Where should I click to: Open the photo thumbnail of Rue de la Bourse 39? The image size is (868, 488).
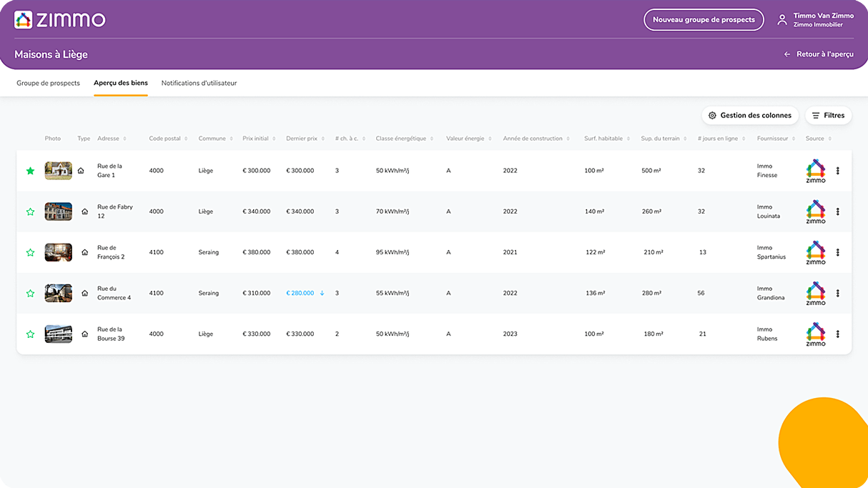coord(59,334)
